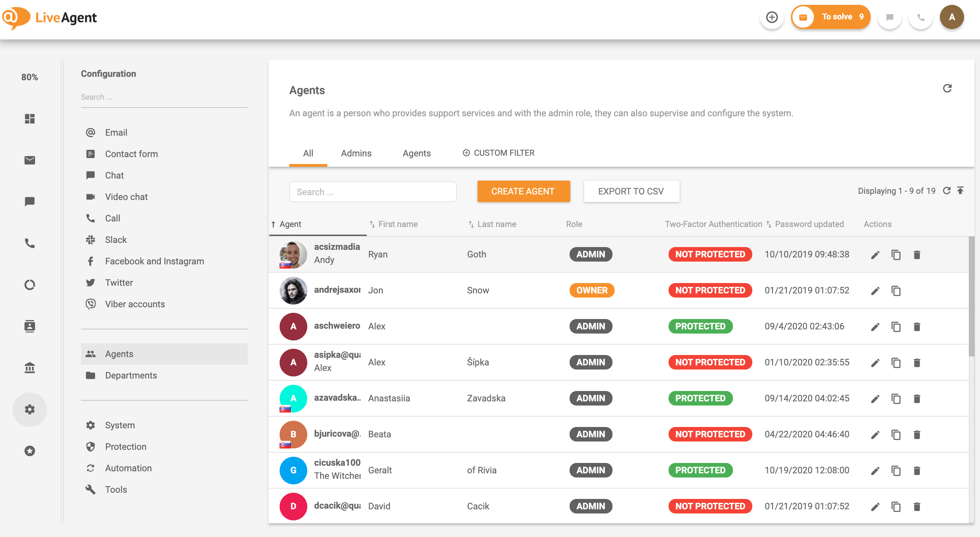Switch to the Agents filter tab

(417, 153)
